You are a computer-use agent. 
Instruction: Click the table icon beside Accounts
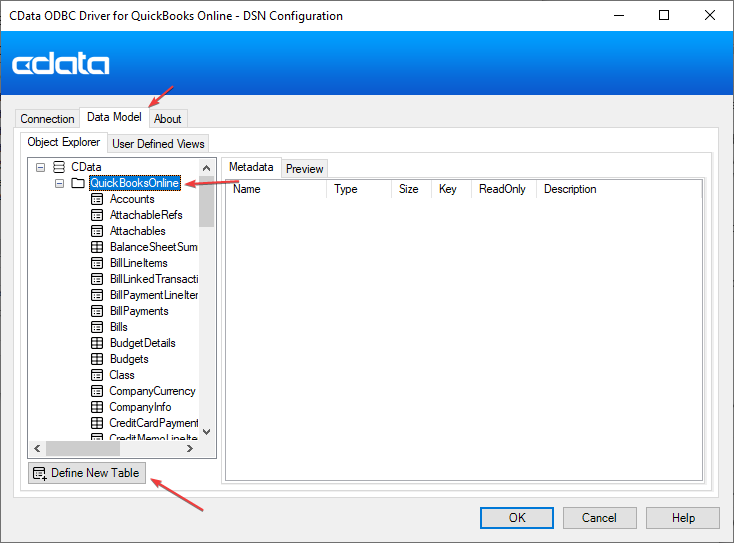[x=97, y=199]
